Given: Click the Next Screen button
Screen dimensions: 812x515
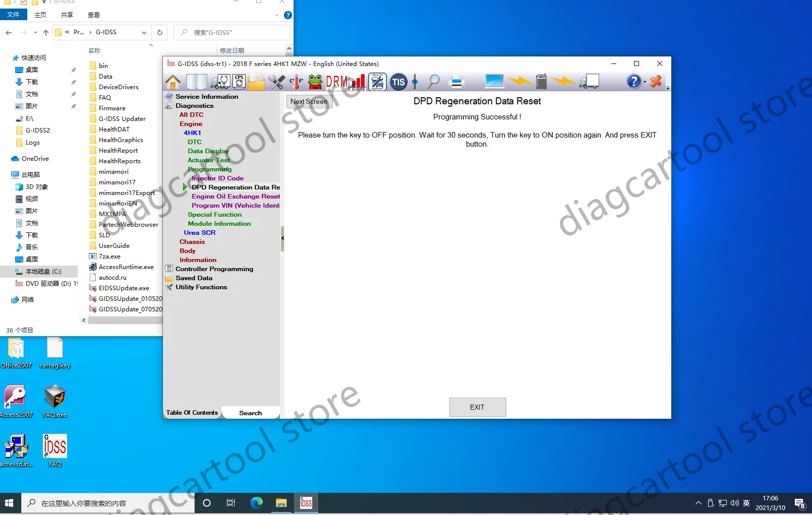Looking at the screenshot, I should point(309,101).
